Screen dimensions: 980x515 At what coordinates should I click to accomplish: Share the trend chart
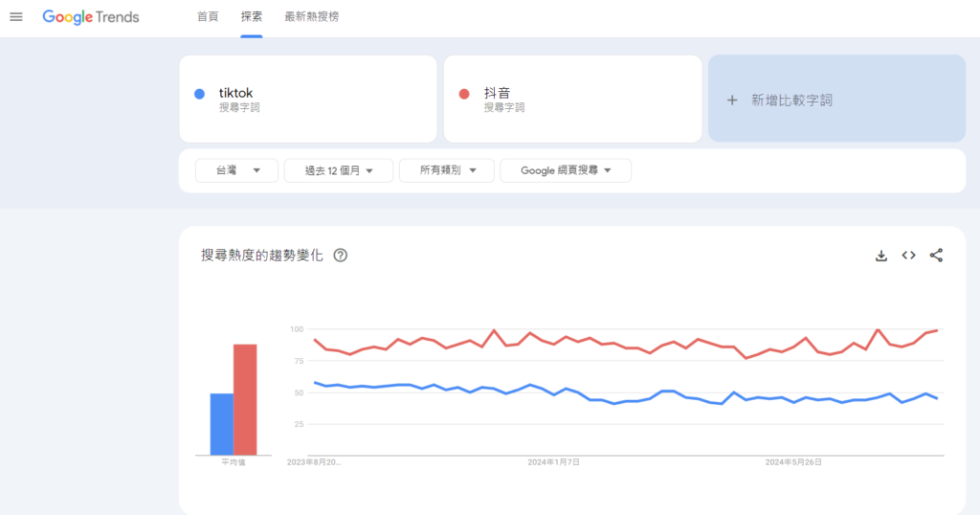tap(936, 255)
